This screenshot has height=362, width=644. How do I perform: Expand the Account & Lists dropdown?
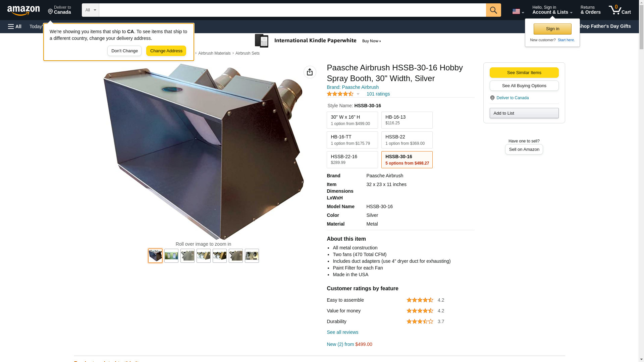coord(552,10)
